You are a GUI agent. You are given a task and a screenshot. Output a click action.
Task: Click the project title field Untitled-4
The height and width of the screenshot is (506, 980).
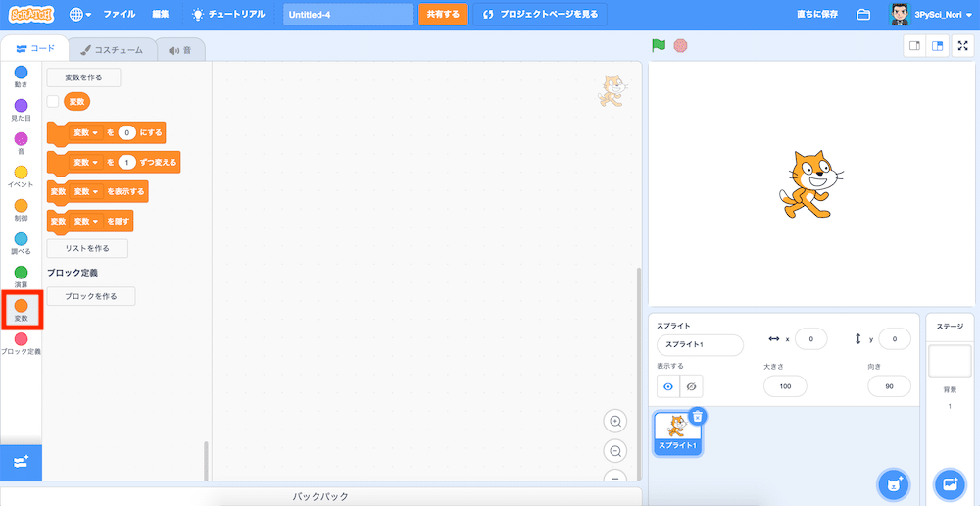[348, 14]
